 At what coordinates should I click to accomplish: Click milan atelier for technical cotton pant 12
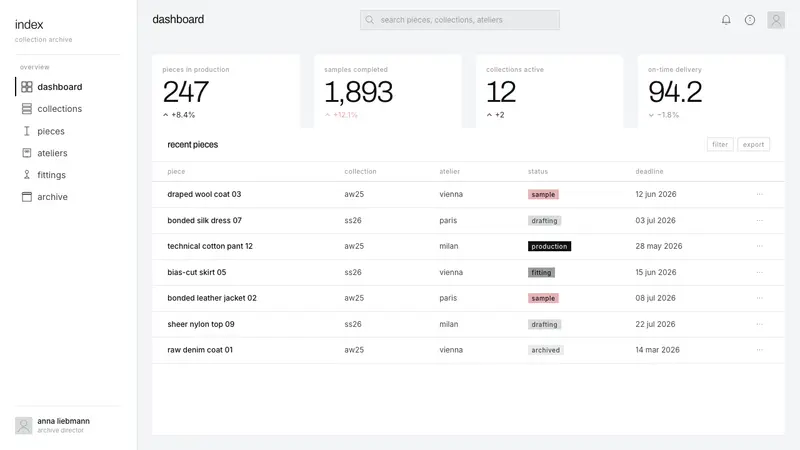point(448,246)
